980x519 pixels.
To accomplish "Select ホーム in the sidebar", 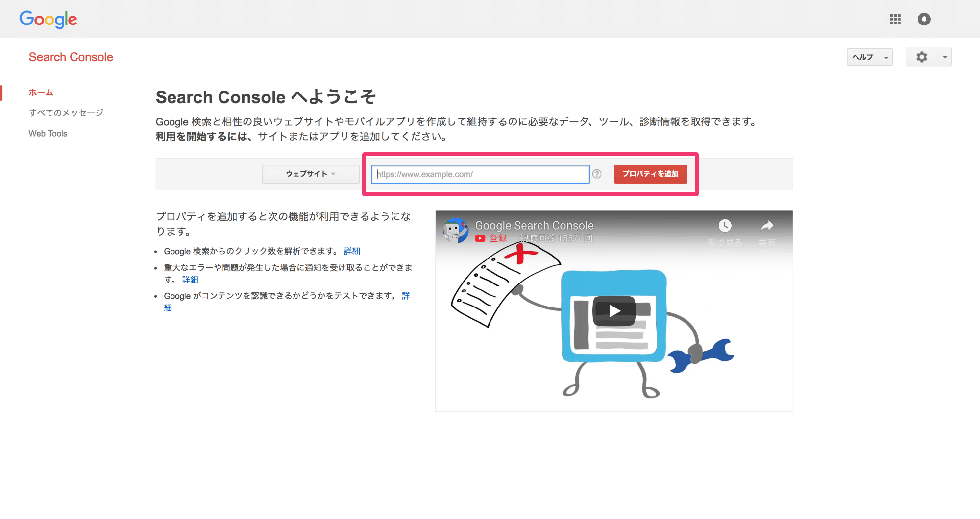I will [x=41, y=93].
